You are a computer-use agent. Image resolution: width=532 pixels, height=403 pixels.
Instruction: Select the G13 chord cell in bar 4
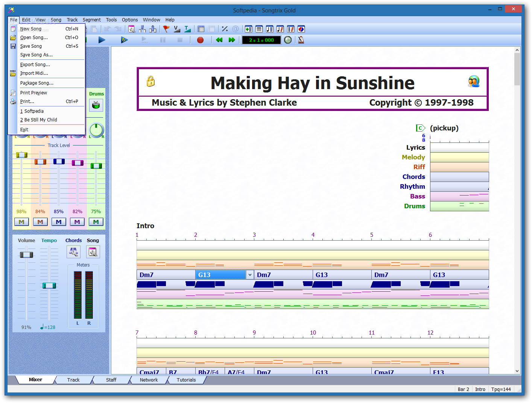(342, 275)
